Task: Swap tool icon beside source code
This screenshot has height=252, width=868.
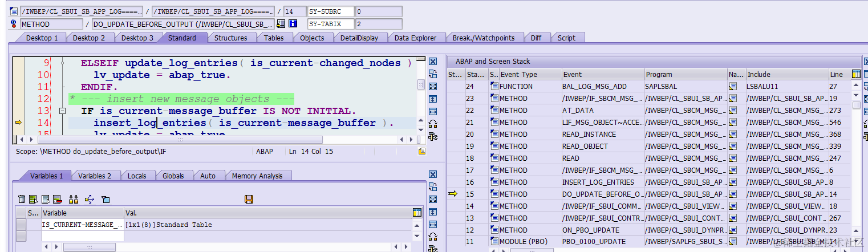Action: (x=433, y=74)
